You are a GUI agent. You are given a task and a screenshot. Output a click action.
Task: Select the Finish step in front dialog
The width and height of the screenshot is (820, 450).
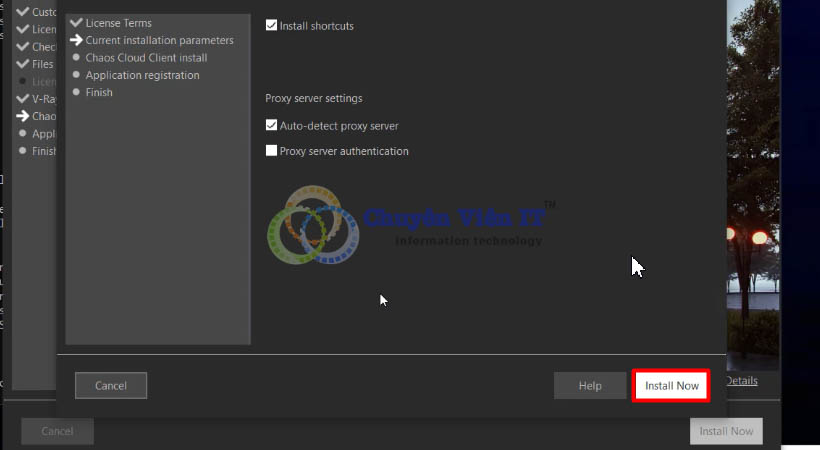pos(99,92)
